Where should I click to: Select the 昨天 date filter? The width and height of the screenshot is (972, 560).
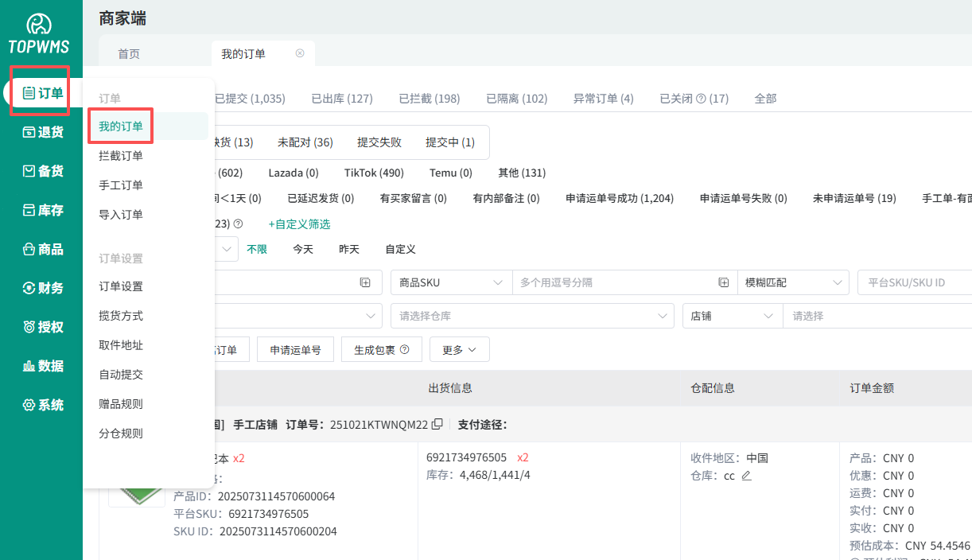pos(349,249)
